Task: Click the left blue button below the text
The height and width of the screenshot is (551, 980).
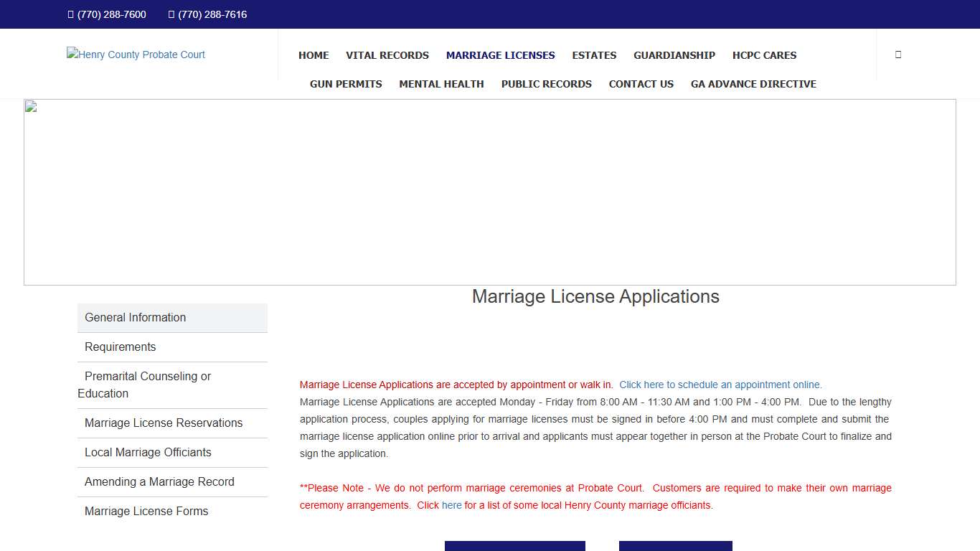Action: (x=514, y=546)
